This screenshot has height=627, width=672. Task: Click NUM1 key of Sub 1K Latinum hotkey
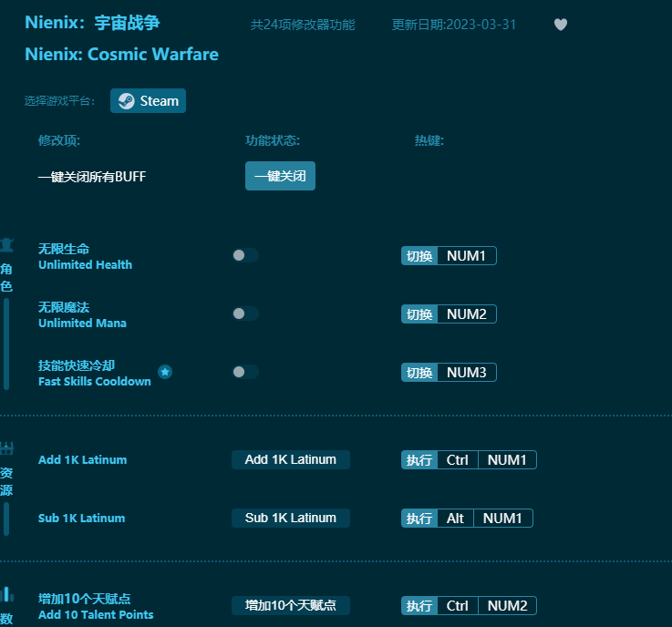coord(502,519)
